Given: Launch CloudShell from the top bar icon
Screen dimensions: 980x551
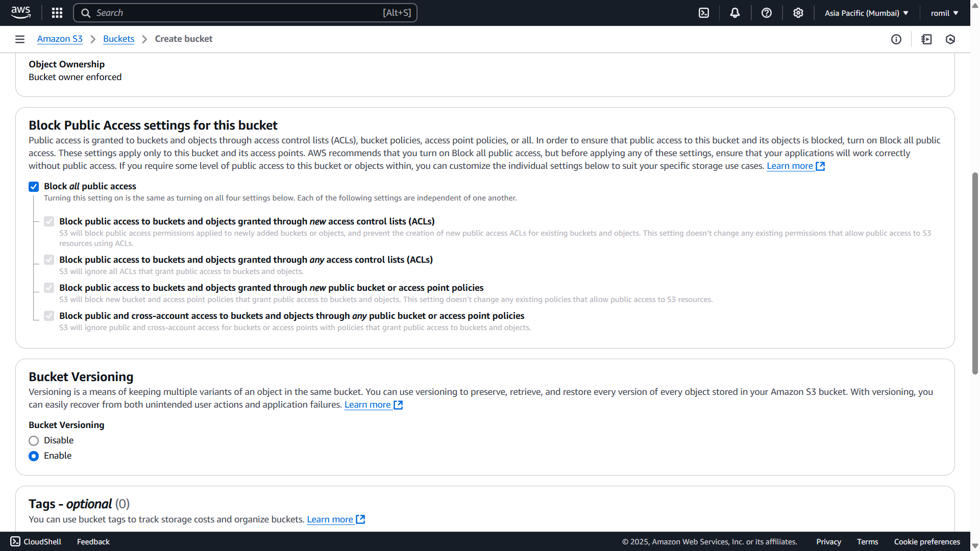Looking at the screenshot, I should click(x=704, y=13).
